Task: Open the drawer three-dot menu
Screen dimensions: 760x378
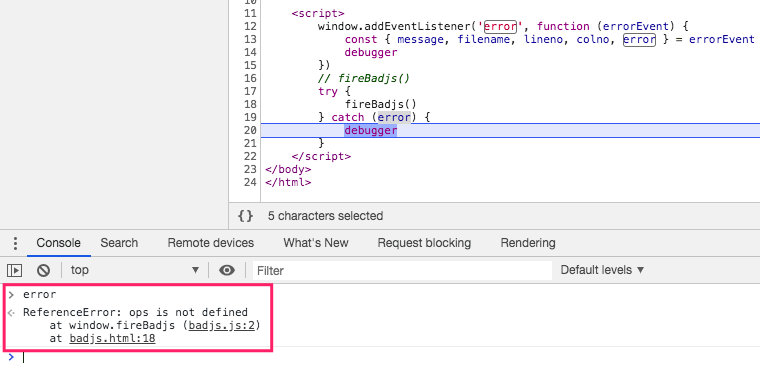Action: coord(16,243)
